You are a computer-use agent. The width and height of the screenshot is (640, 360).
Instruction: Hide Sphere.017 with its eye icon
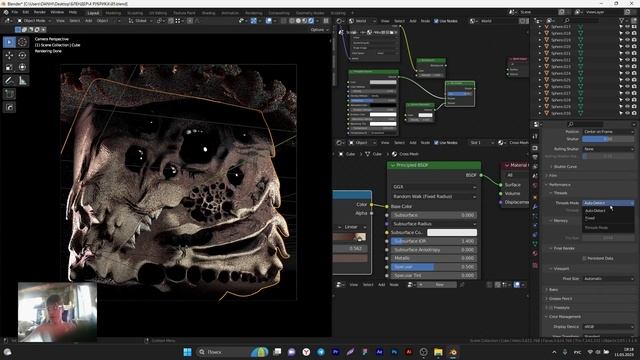[x=627, y=27]
